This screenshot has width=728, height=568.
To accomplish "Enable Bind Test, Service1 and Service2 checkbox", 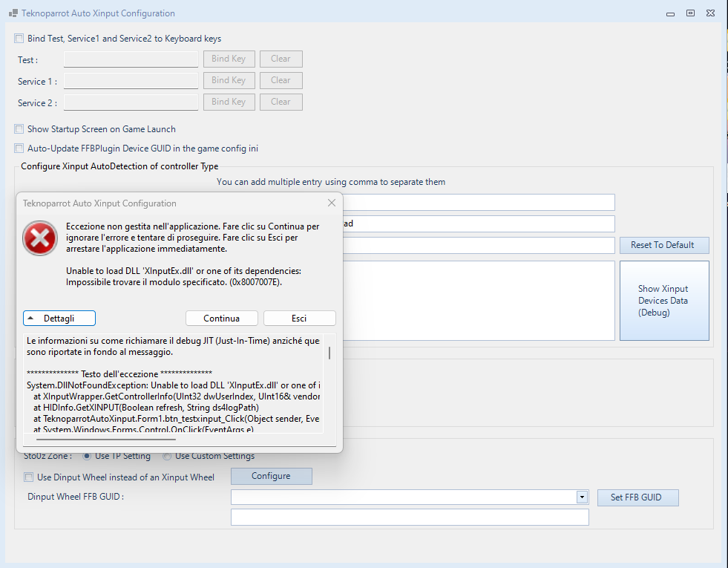I will (19, 39).
